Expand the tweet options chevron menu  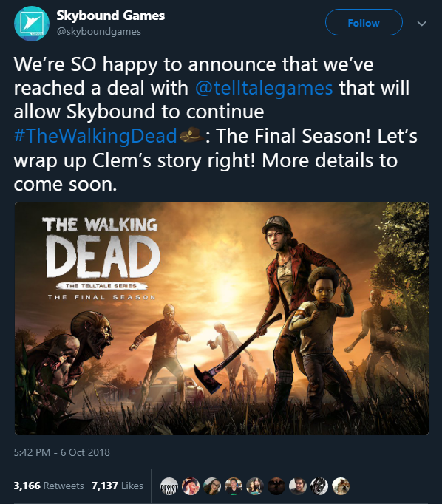pyautogui.click(x=421, y=24)
